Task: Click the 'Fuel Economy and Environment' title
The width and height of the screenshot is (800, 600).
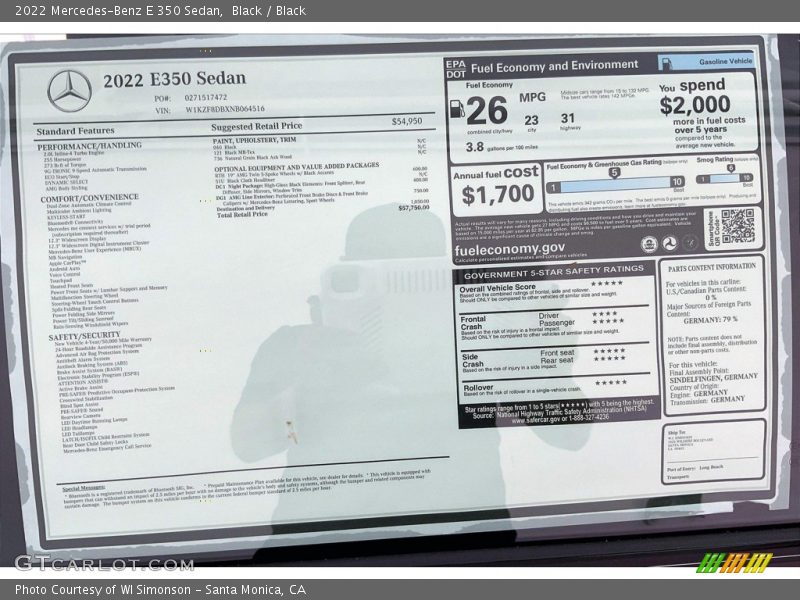Action: (x=554, y=66)
